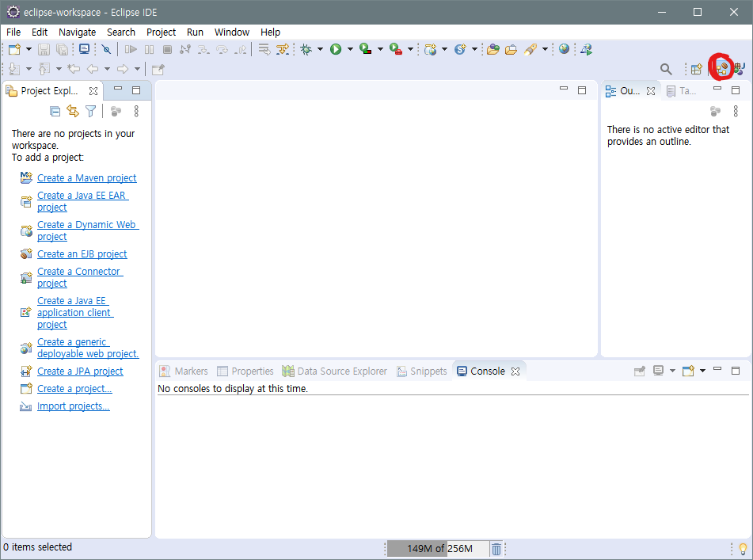Open the Web Browser globe icon

point(564,49)
